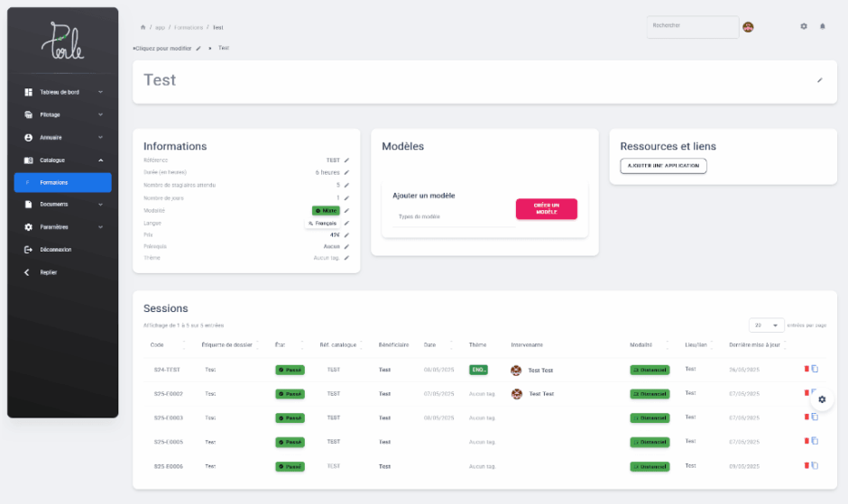Edit the Nombre de jours pencil icon
This screenshot has height=504, width=848.
click(346, 198)
